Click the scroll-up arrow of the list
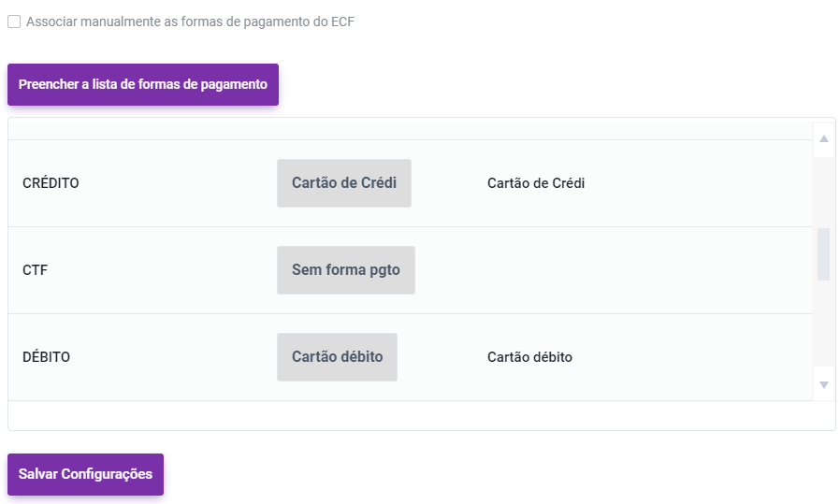The height and width of the screenshot is (504, 840). [x=824, y=139]
